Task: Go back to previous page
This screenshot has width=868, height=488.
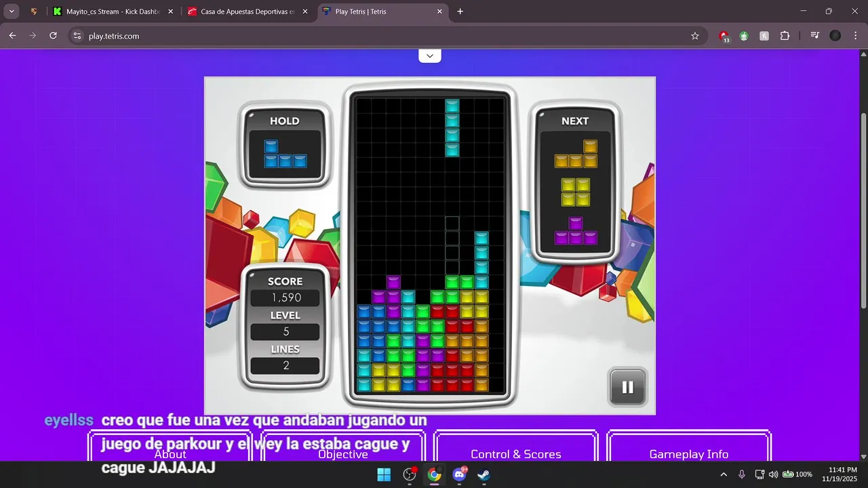Action: point(12,36)
